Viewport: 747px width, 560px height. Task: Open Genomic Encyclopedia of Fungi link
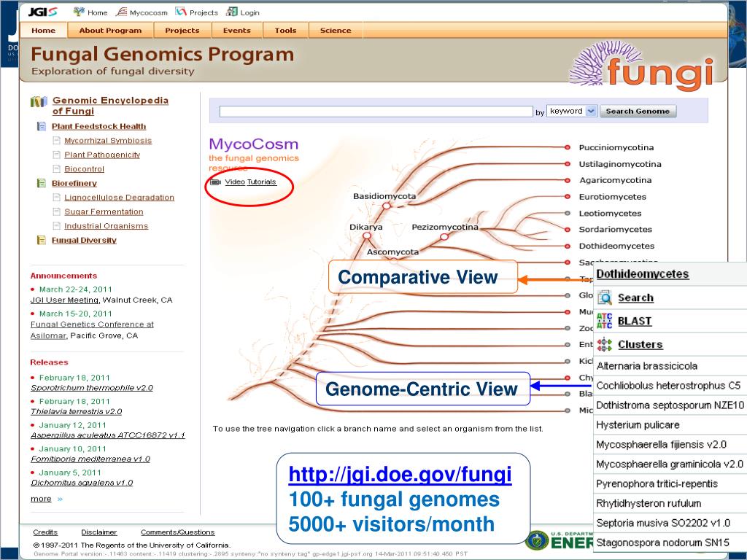(110, 106)
